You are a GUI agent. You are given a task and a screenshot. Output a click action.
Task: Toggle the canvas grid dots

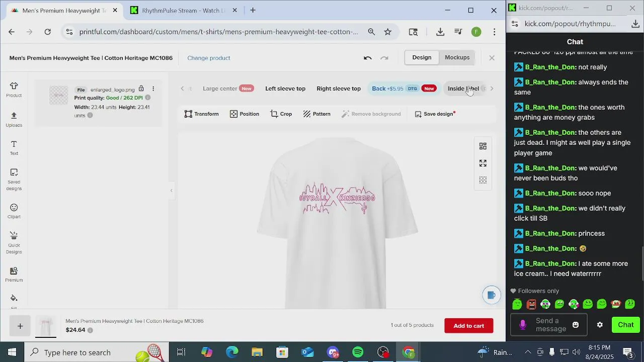tap(483, 180)
